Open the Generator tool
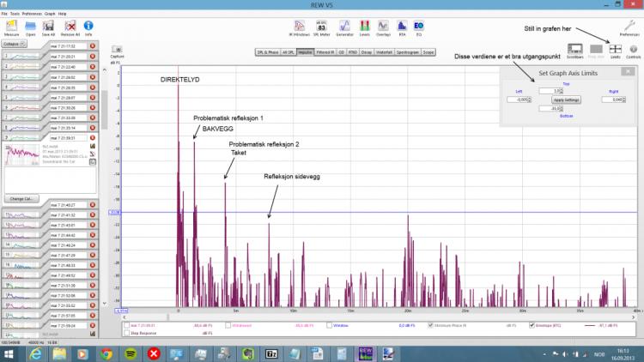The height and width of the screenshot is (362, 644). click(344, 27)
